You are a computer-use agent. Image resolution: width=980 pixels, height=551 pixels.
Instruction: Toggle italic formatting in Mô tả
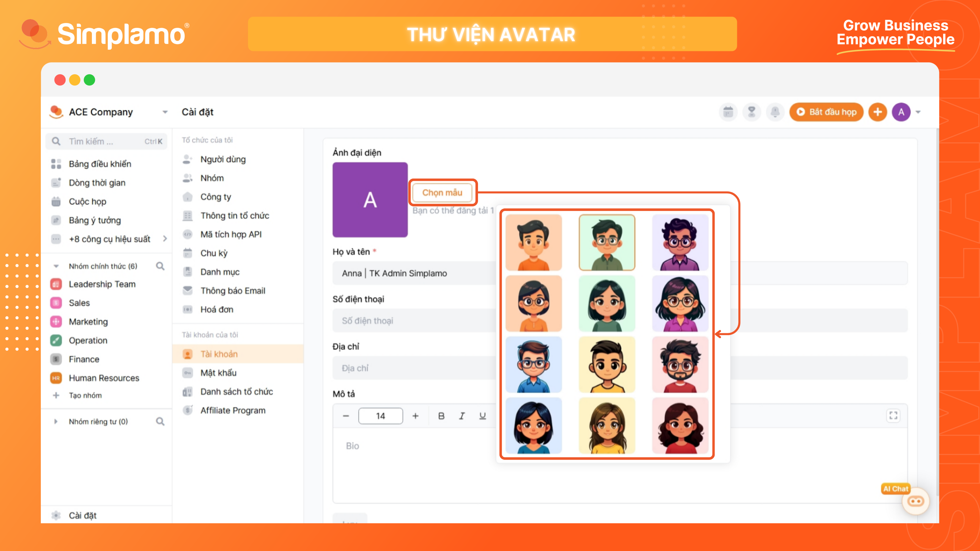coord(462,416)
